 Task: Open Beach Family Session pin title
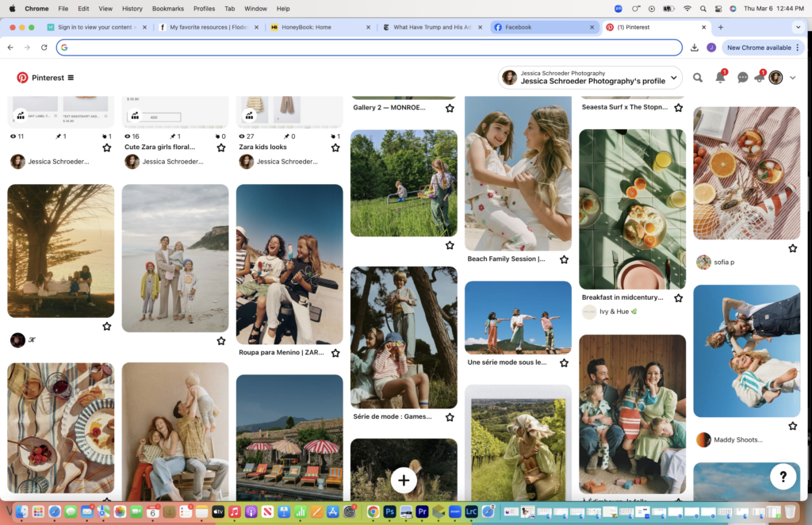(506, 259)
